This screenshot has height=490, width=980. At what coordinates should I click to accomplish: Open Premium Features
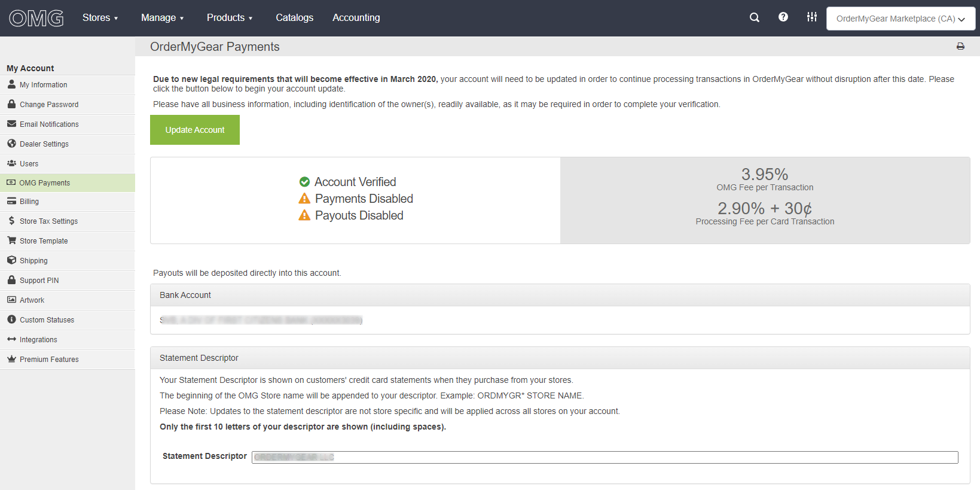point(68,360)
